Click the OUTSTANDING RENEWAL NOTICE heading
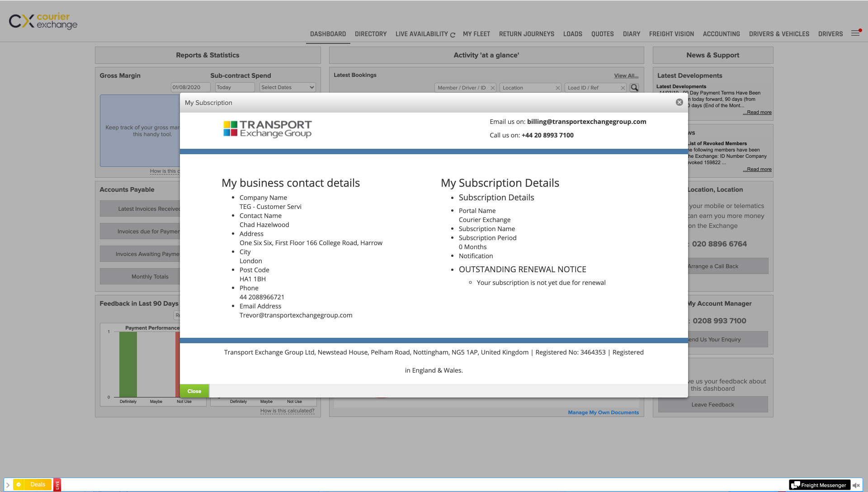The image size is (868, 492). (523, 270)
